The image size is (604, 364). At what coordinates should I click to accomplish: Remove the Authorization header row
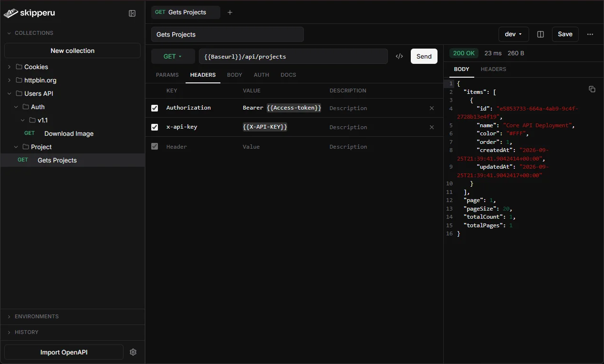pyautogui.click(x=432, y=108)
